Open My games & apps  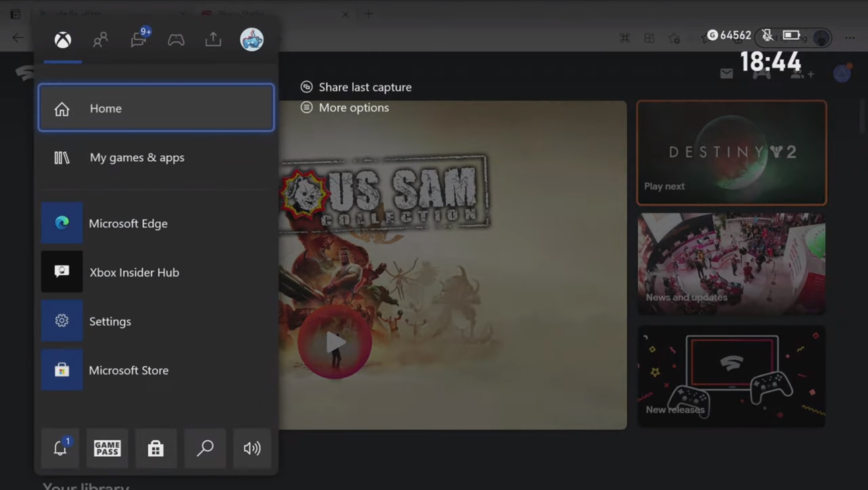point(156,158)
